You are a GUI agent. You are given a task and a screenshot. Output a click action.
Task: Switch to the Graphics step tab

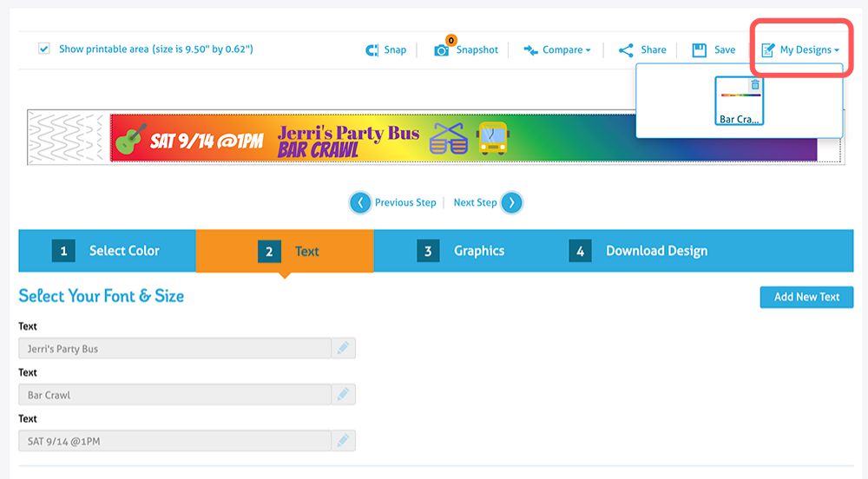click(x=462, y=251)
